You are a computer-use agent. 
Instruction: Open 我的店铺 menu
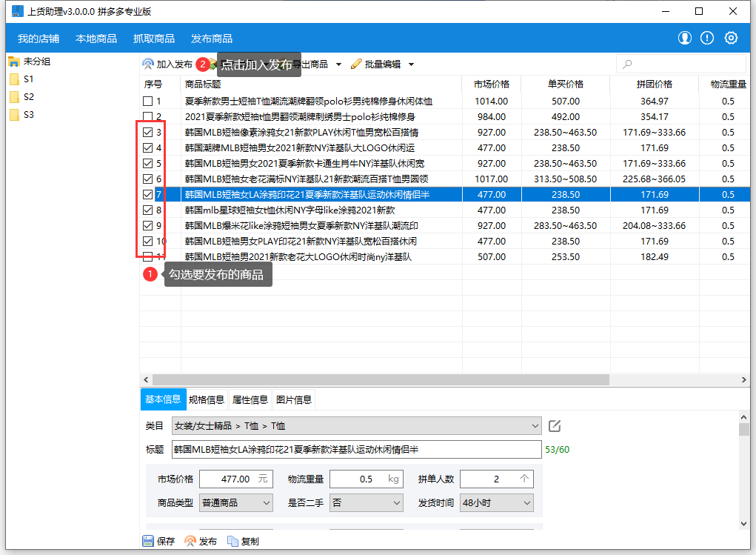39,39
